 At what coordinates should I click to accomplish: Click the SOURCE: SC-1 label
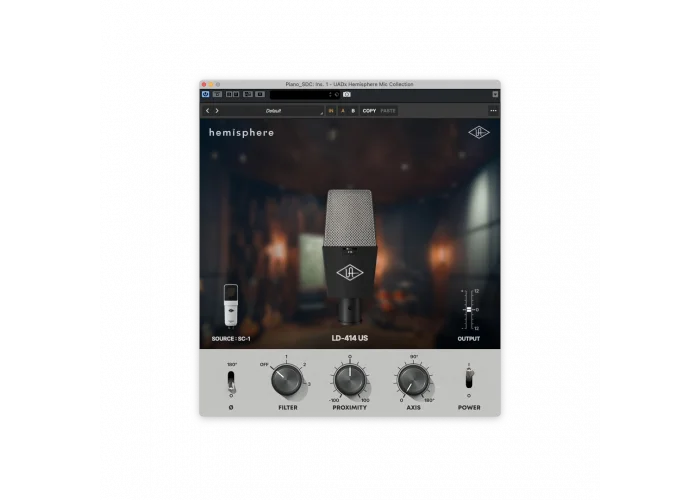coord(231,339)
